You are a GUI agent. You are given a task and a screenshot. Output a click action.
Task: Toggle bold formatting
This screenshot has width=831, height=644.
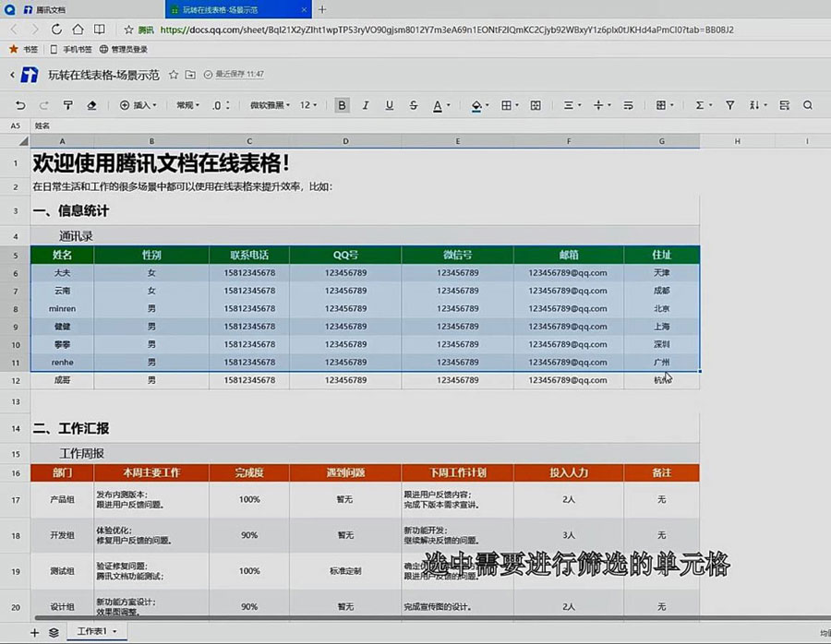click(x=343, y=105)
